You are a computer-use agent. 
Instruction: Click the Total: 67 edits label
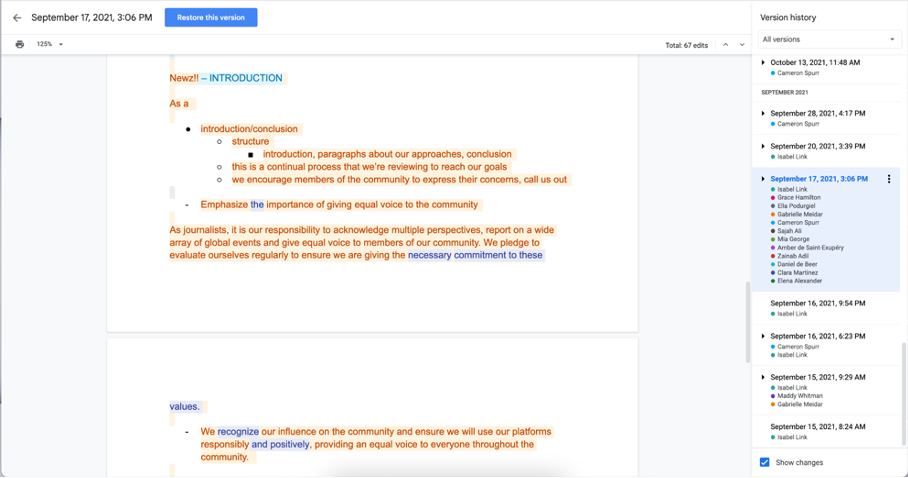(686, 45)
